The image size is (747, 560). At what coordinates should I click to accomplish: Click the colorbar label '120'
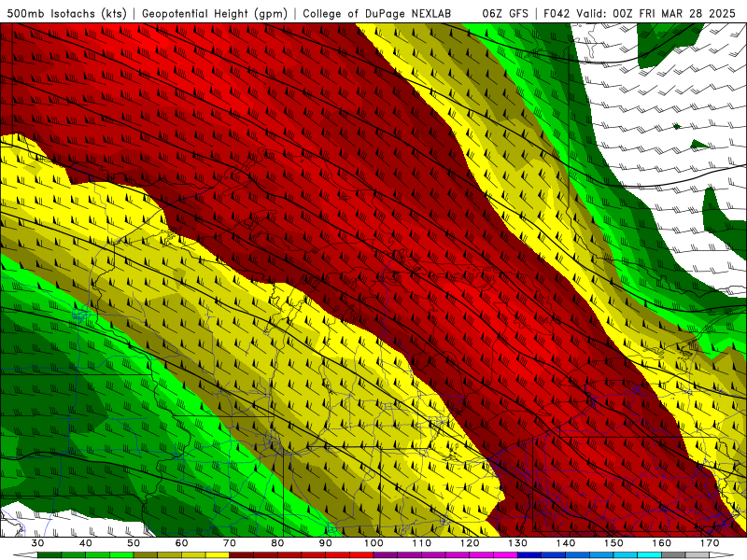470,543
